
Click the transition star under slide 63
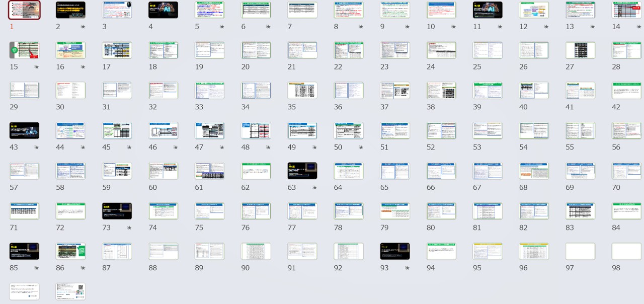(x=314, y=188)
